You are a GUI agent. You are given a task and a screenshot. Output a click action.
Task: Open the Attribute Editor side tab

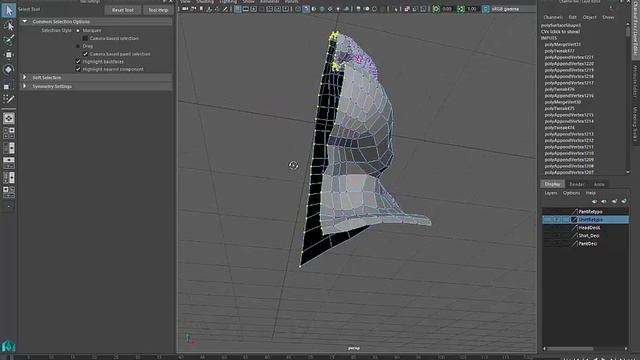pos(635,81)
